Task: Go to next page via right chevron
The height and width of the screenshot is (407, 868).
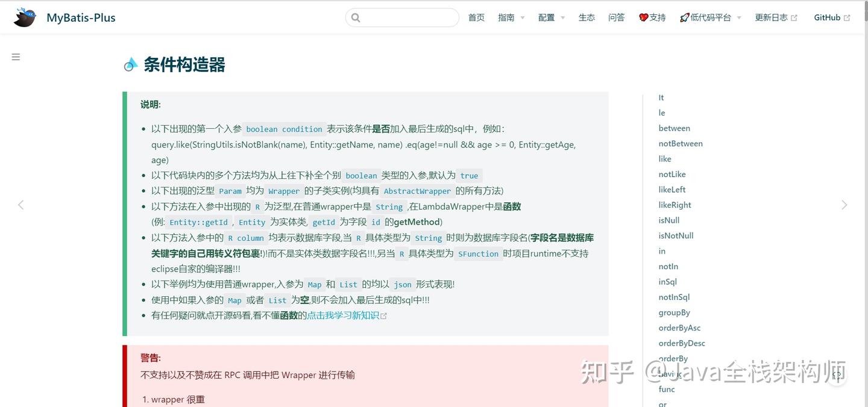Action: pyautogui.click(x=844, y=205)
